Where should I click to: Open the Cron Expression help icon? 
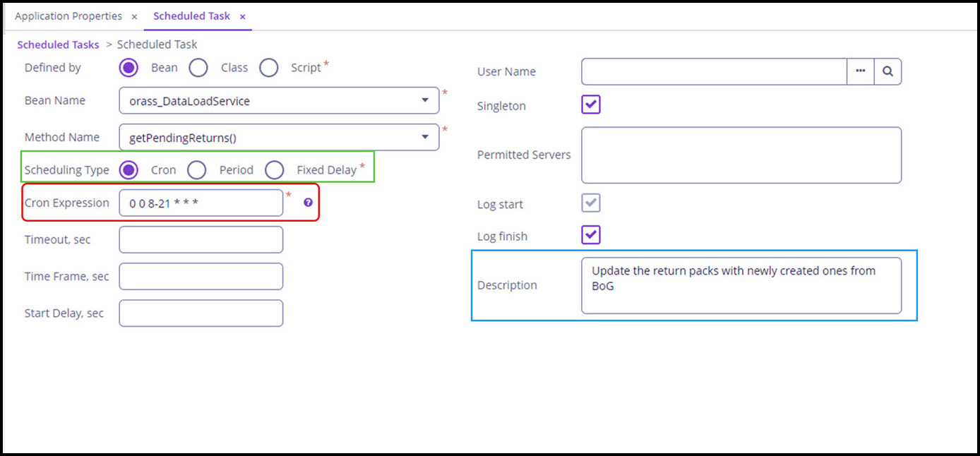[307, 203]
